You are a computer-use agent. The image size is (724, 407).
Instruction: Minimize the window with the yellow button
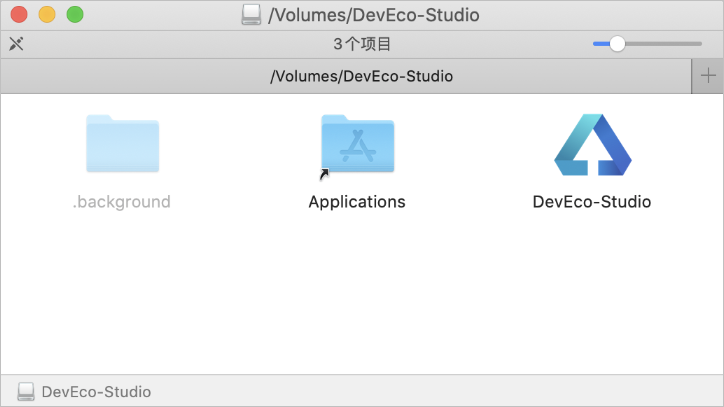pyautogui.click(x=47, y=15)
